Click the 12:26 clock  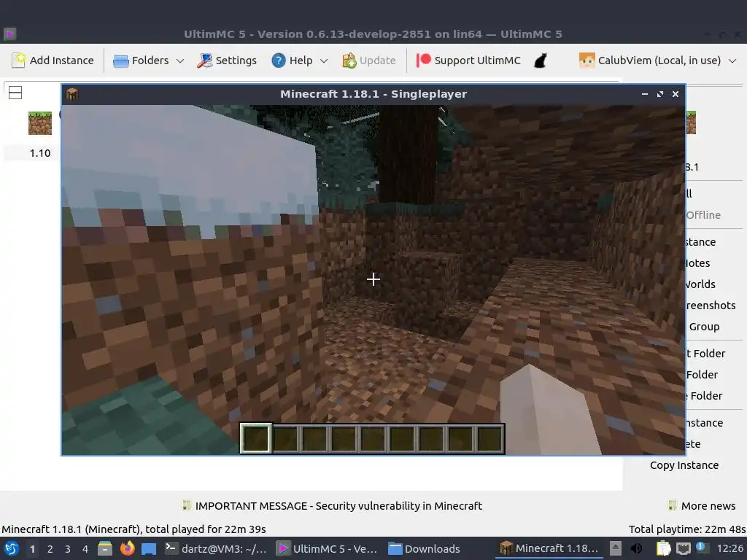click(729, 548)
